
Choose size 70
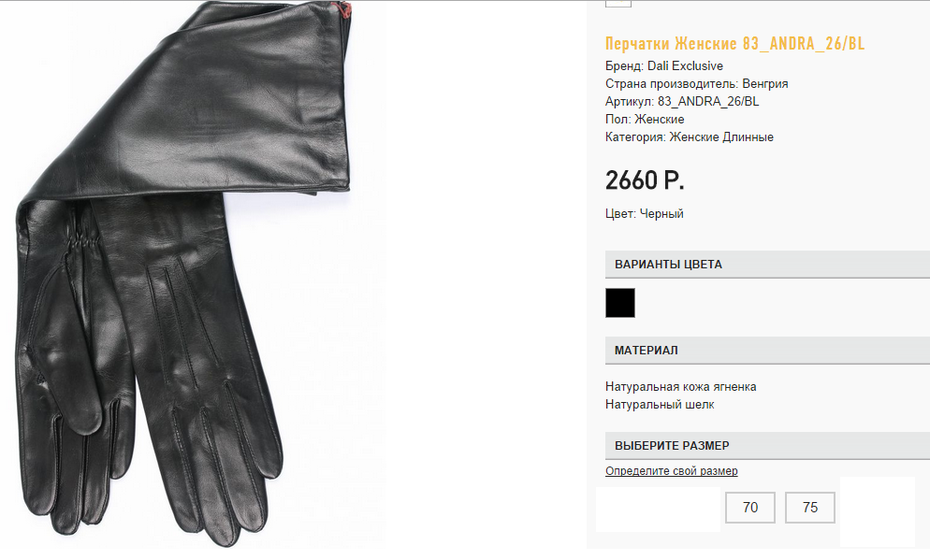pyautogui.click(x=750, y=508)
